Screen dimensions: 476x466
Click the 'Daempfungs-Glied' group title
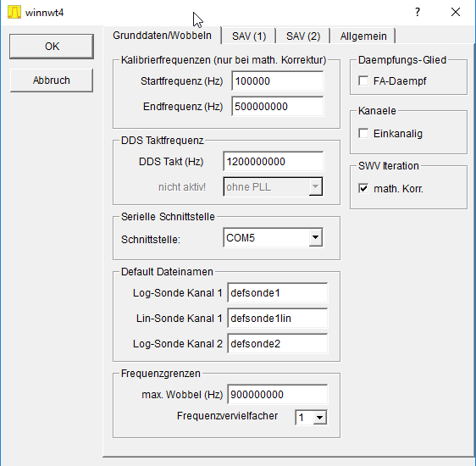point(402,60)
